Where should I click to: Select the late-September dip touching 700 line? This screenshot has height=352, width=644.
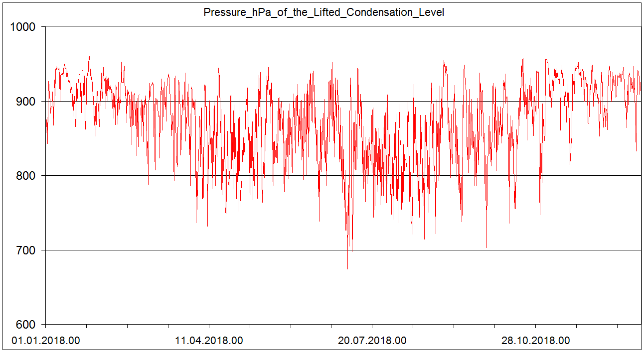(486, 247)
